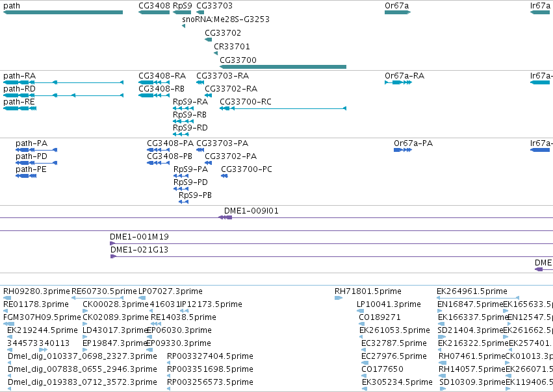
Task: Select the RpS9 gene glyph
Action: 182,12
